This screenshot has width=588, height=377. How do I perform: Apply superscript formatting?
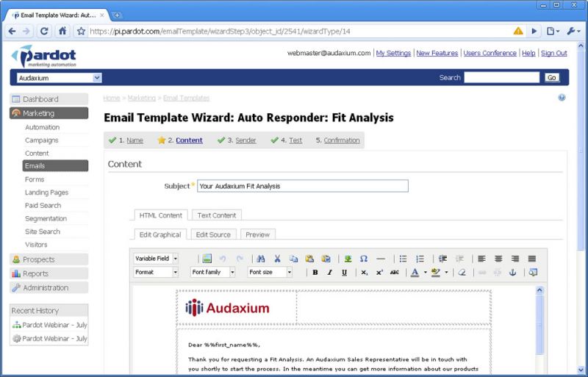379,273
